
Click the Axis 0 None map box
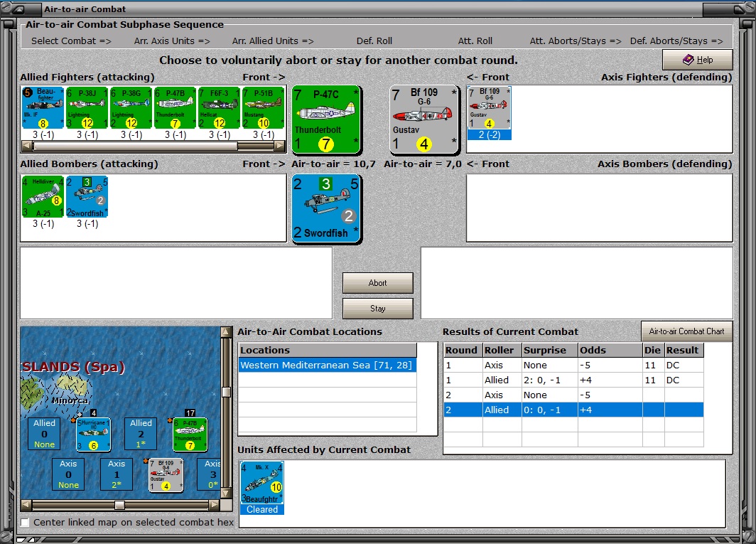click(x=68, y=474)
